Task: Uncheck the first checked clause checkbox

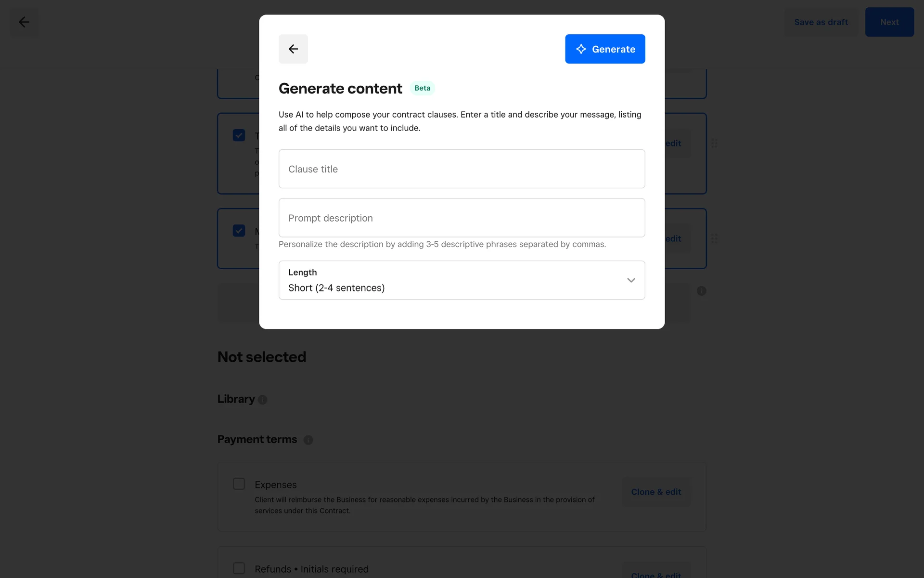Action: [239, 135]
